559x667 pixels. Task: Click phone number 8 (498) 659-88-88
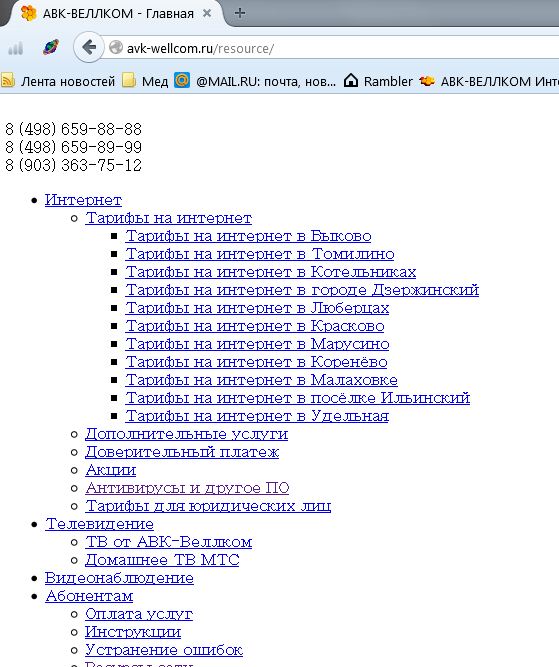pyautogui.click(x=73, y=129)
